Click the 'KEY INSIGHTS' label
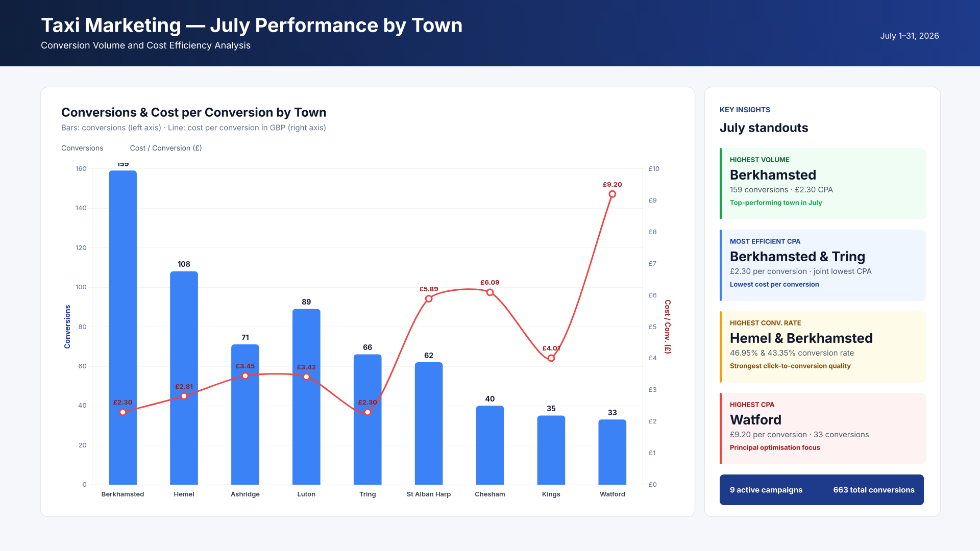This screenshot has height=551, width=980. pyautogui.click(x=745, y=110)
